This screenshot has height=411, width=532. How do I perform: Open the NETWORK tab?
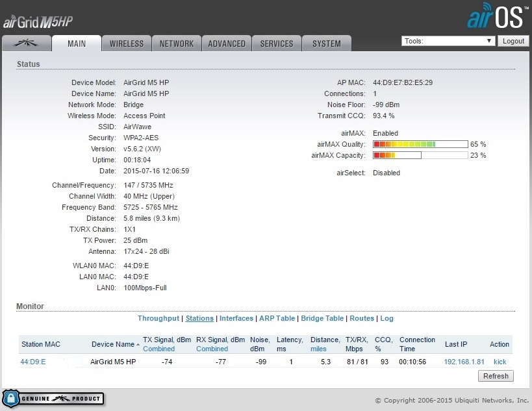pos(177,44)
